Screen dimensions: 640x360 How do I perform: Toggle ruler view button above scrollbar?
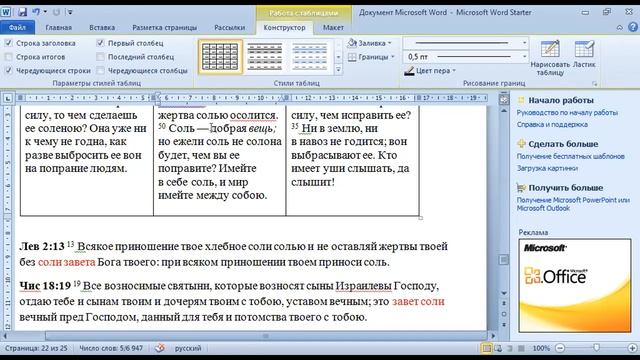coord(504,98)
